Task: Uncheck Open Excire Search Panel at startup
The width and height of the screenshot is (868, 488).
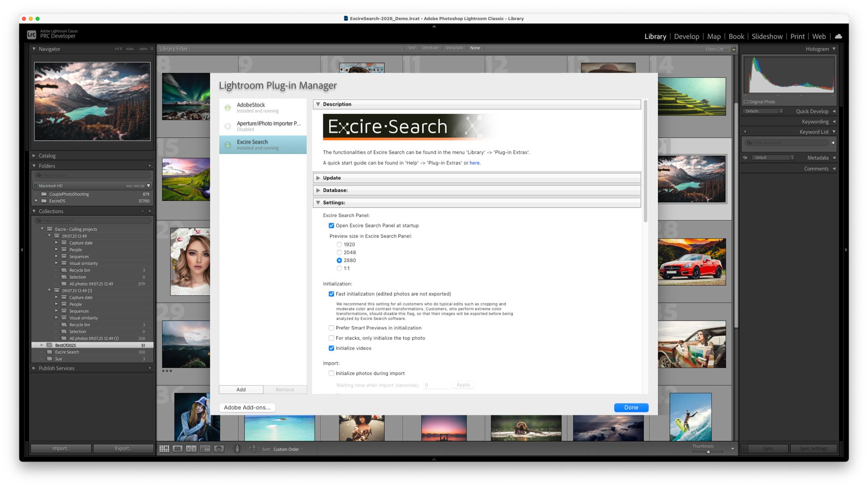Action: (x=331, y=225)
